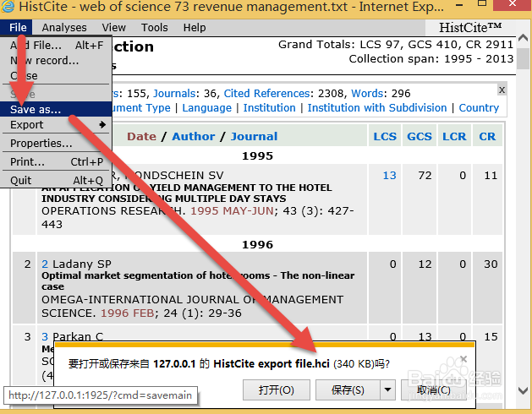Sort by CR column header
The image size is (532, 414).
[x=487, y=136]
